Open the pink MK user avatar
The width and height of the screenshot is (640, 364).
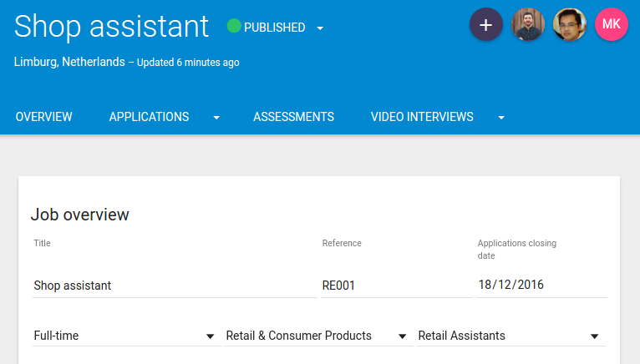[x=612, y=25]
